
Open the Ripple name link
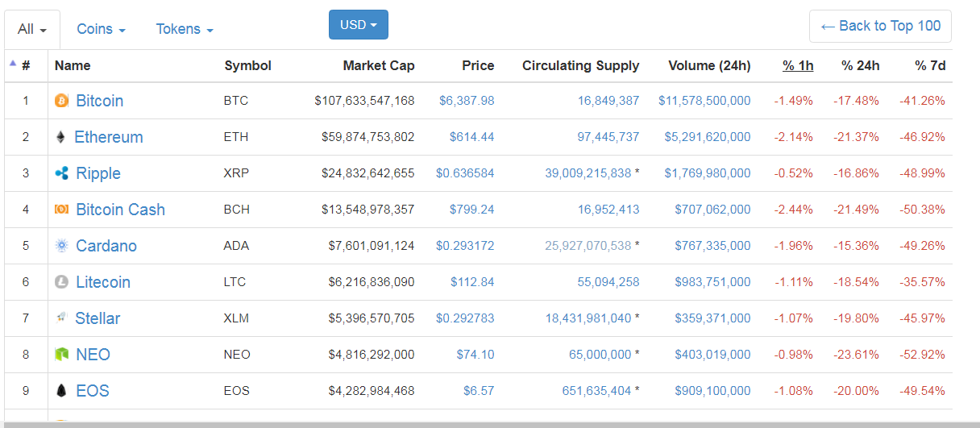pos(98,173)
